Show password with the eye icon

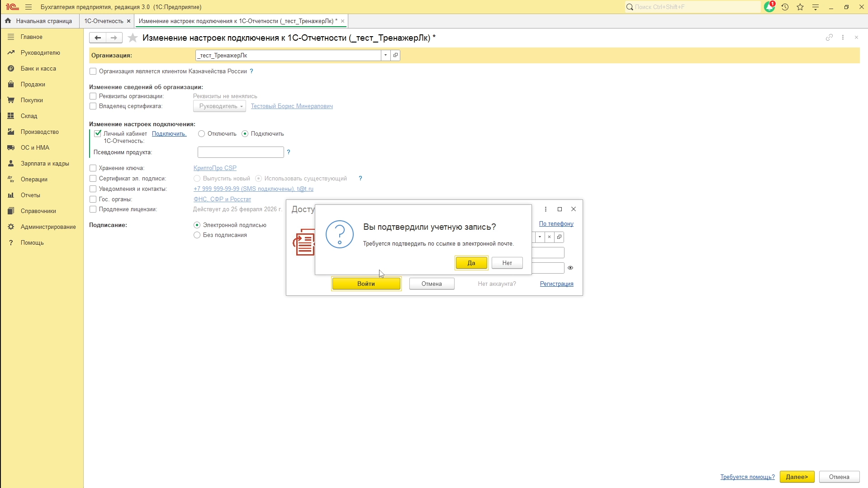pos(570,268)
